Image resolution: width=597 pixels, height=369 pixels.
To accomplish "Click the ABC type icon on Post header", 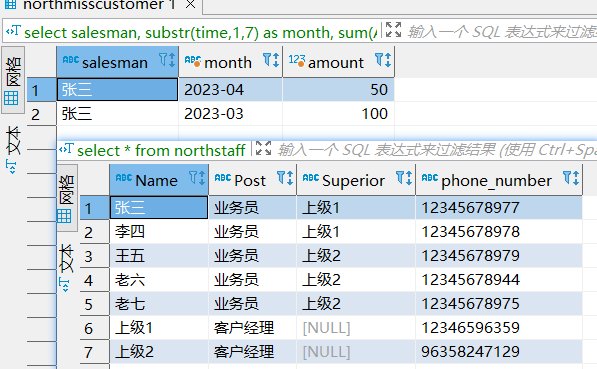I will coord(223,178).
